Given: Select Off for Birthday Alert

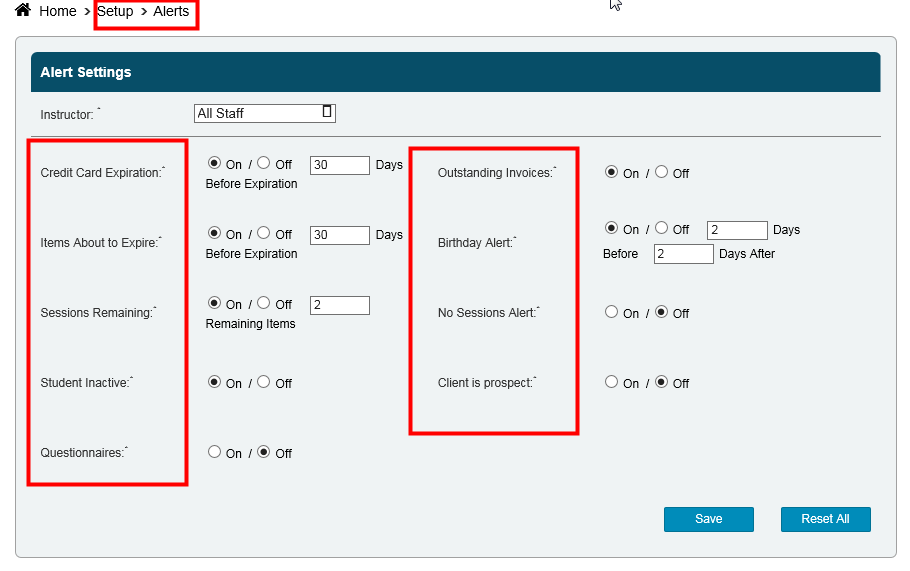Looking at the screenshot, I should pos(661,228).
